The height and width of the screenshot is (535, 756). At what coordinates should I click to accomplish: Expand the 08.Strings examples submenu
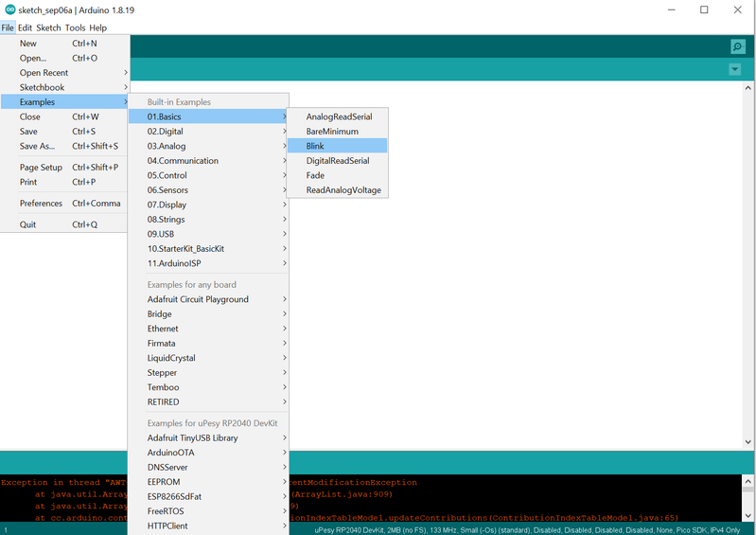tap(208, 220)
